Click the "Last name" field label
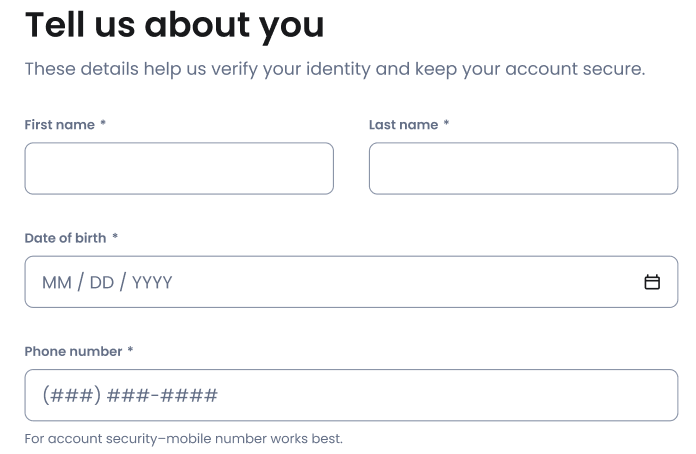696x454 pixels. (403, 125)
